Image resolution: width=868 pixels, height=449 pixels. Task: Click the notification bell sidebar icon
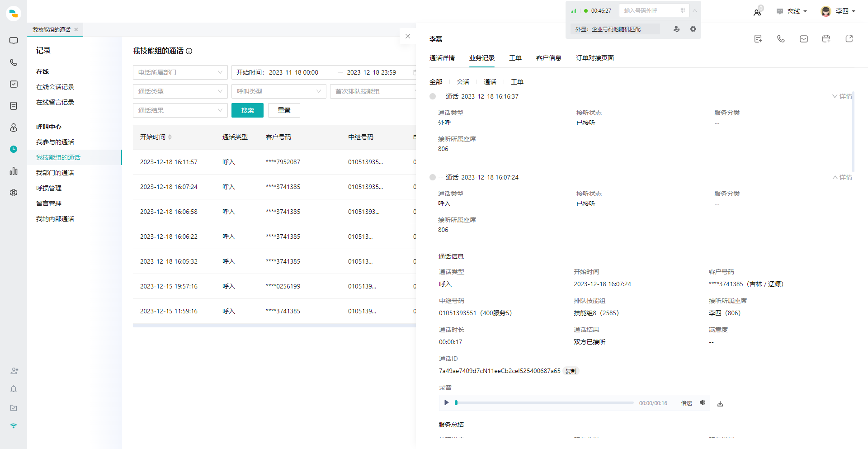coord(14,389)
